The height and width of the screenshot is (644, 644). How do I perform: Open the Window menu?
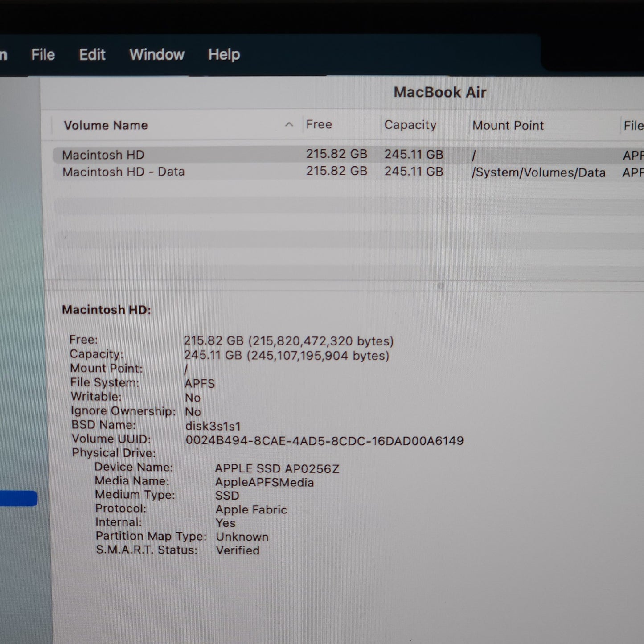point(156,54)
